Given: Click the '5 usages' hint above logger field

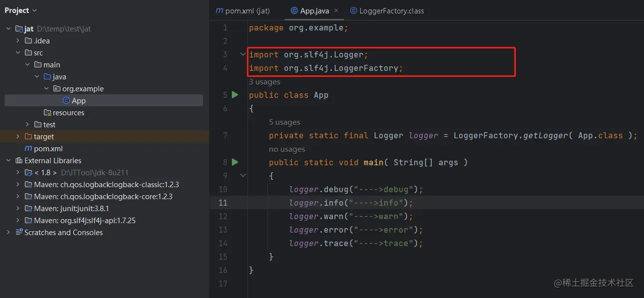Looking at the screenshot, I should point(284,122).
